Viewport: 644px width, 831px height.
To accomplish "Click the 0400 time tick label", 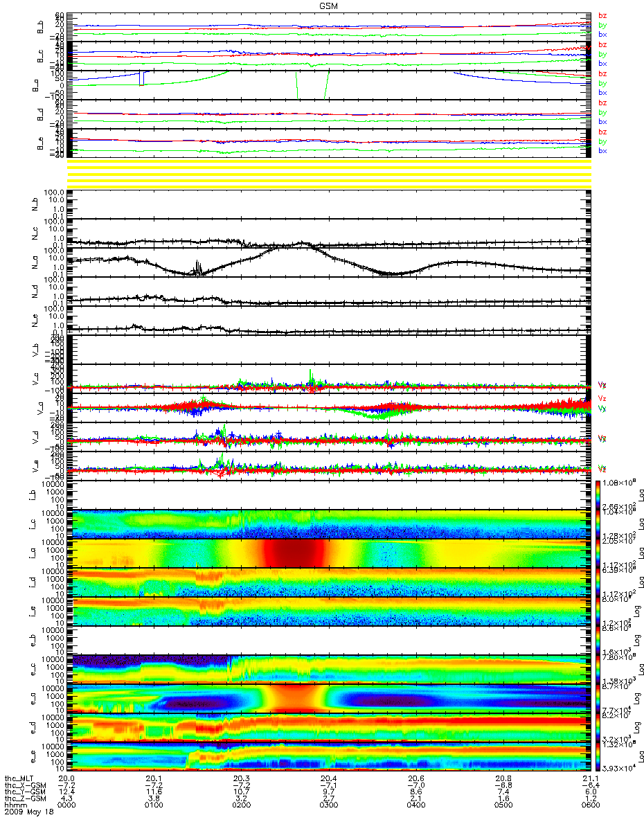I will (417, 805).
